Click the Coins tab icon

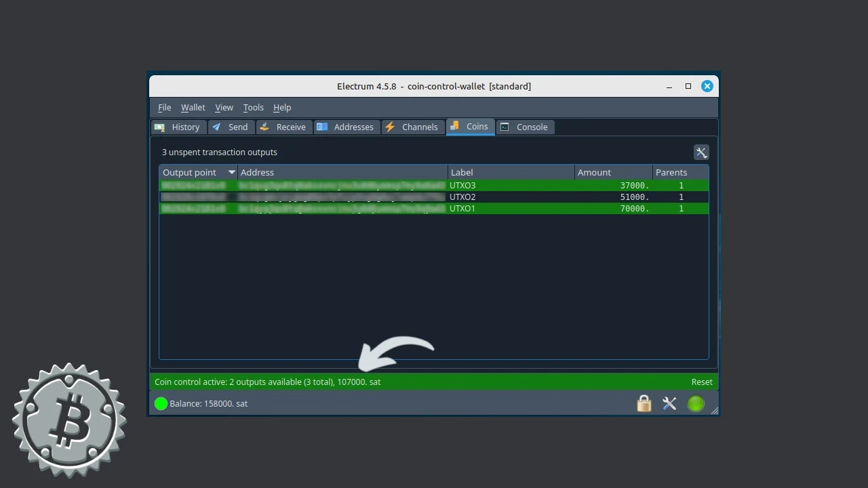454,125
